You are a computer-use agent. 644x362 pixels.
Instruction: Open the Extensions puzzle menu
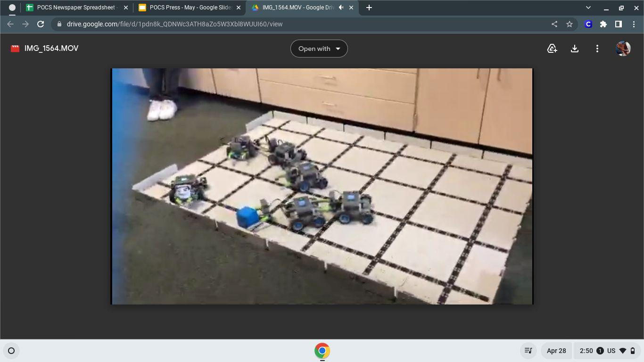[x=603, y=24]
